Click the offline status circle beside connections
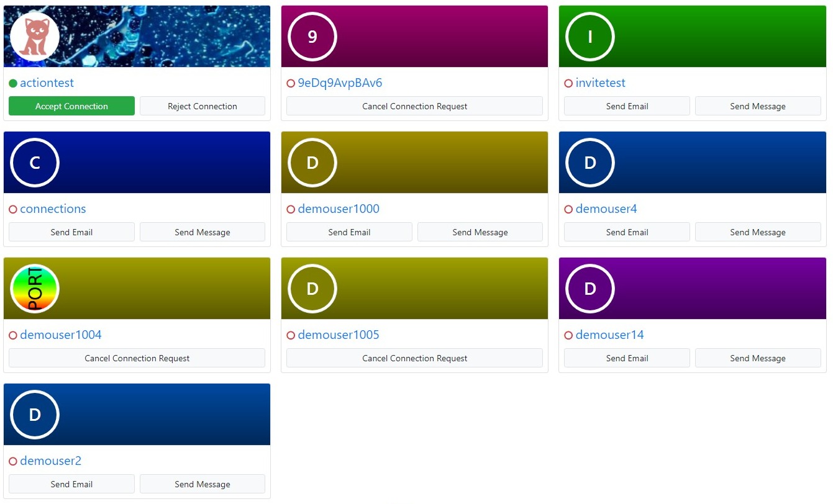Viewport: 833px width, 504px height. coord(13,209)
